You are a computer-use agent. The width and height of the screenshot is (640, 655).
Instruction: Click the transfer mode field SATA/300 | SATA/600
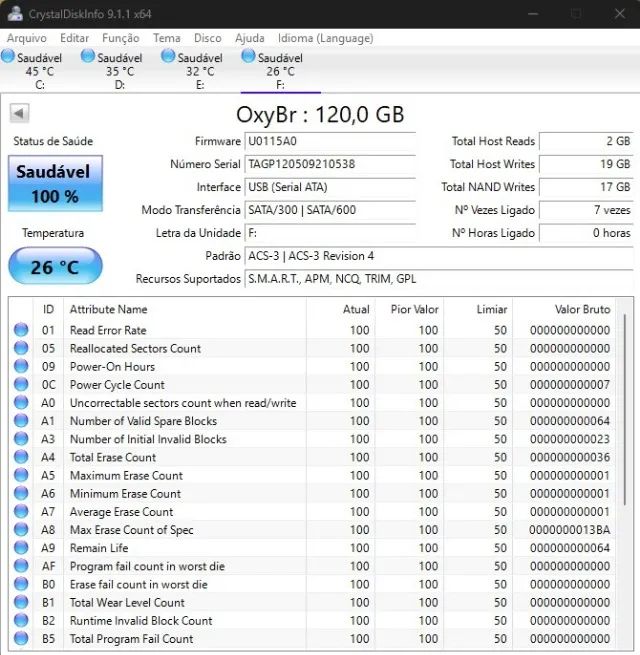(330, 210)
